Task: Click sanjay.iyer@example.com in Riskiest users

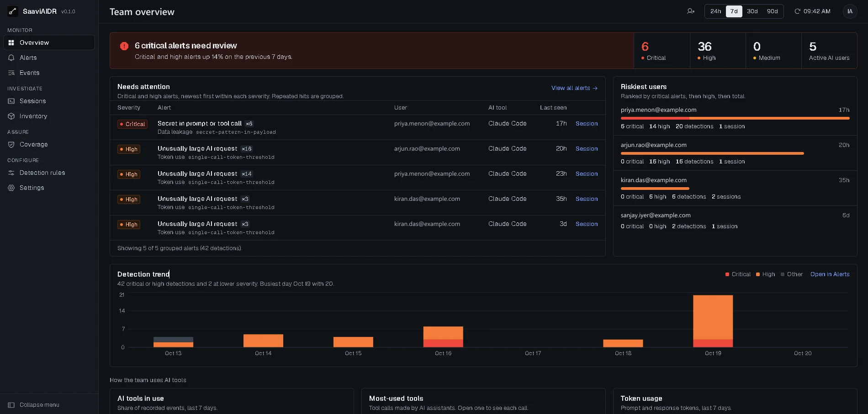Action: tap(656, 215)
